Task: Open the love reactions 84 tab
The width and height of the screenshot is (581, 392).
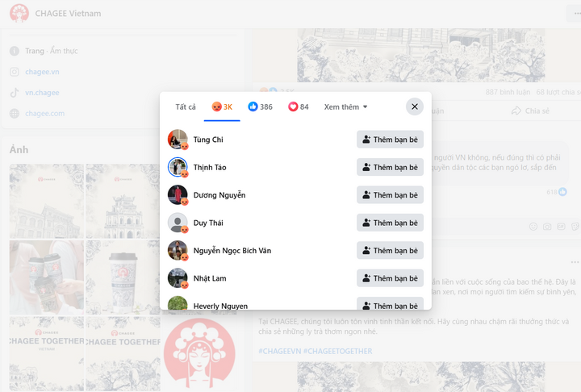Action: [x=299, y=107]
